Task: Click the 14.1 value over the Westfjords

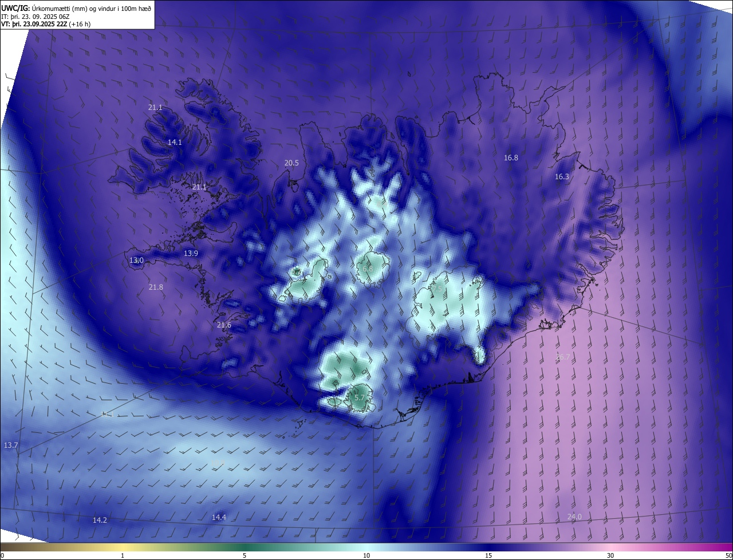Action: pos(175,143)
